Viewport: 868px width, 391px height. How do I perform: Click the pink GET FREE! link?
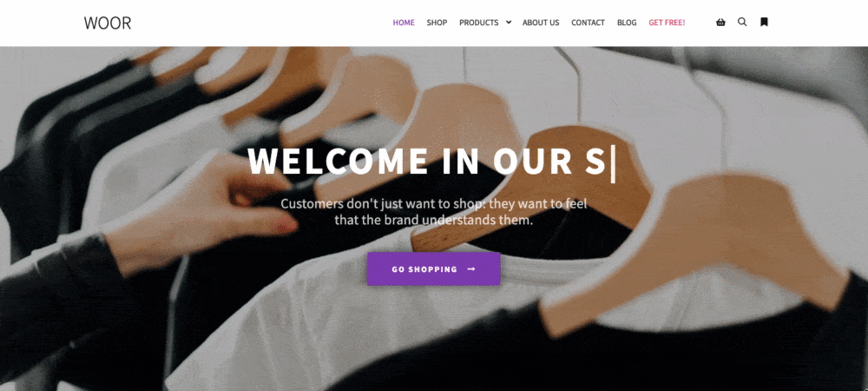667,23
